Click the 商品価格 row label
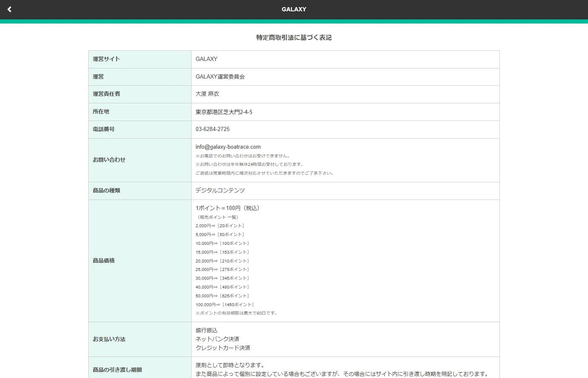 tap(104, 261)
